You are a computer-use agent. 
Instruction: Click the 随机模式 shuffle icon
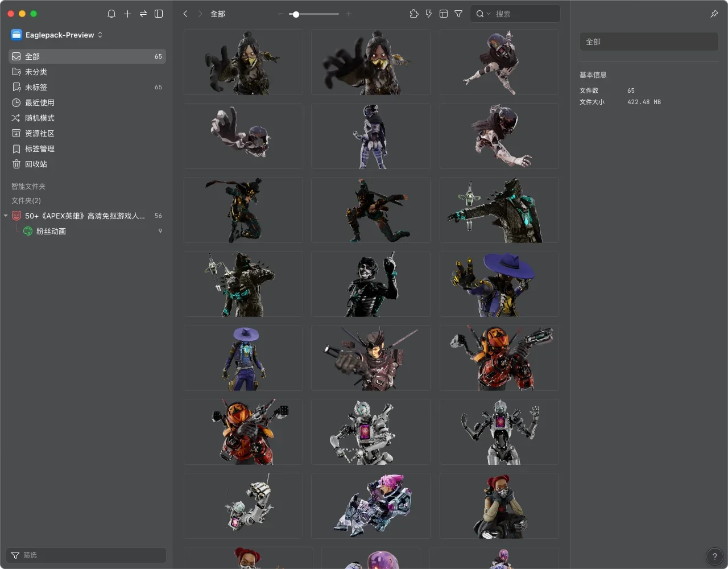[x=16, y=118]
